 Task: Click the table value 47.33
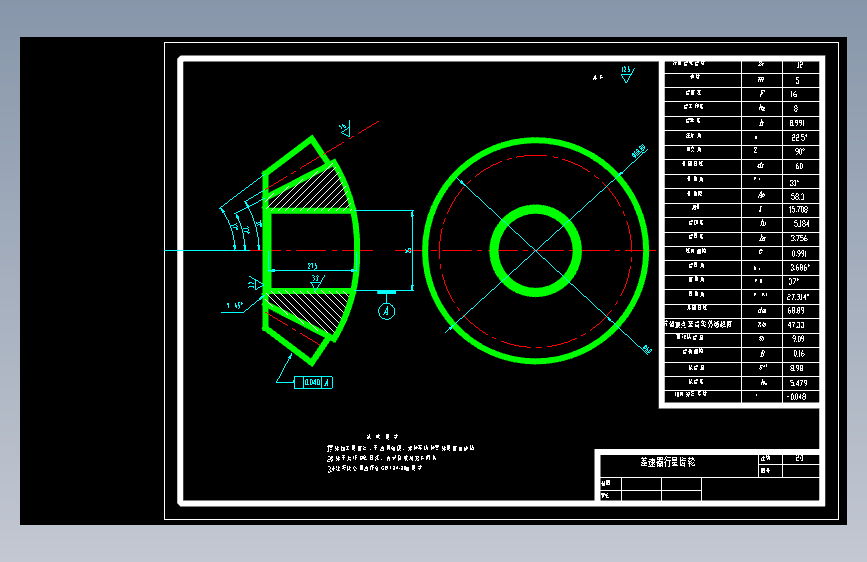796,325
